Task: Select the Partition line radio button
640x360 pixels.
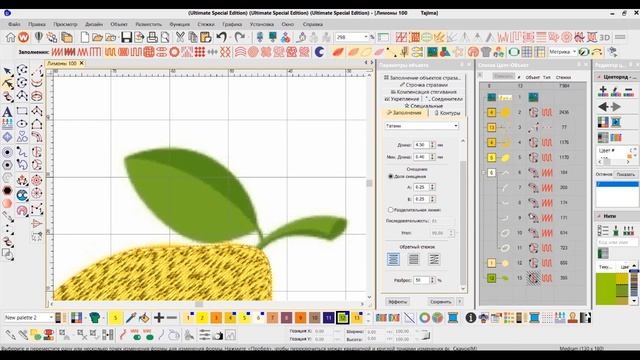Action: 391,210
